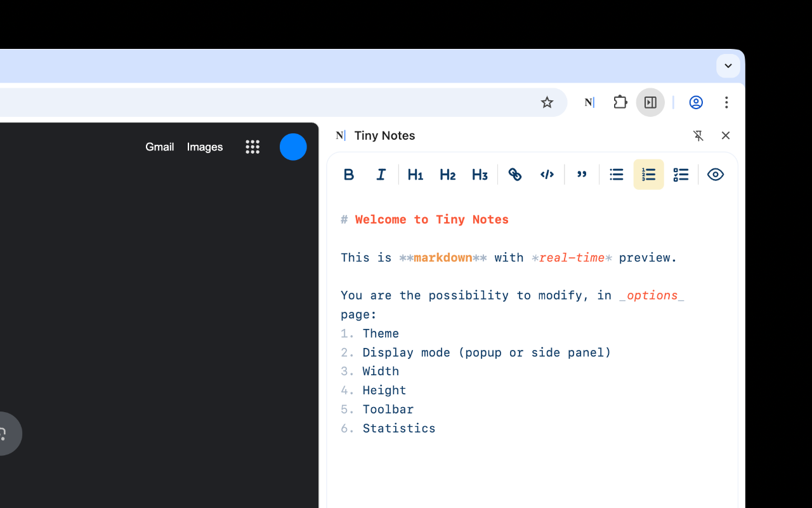Toggle the numbered list button
This screenshot has height=508, width=812.
pos(648,175)
